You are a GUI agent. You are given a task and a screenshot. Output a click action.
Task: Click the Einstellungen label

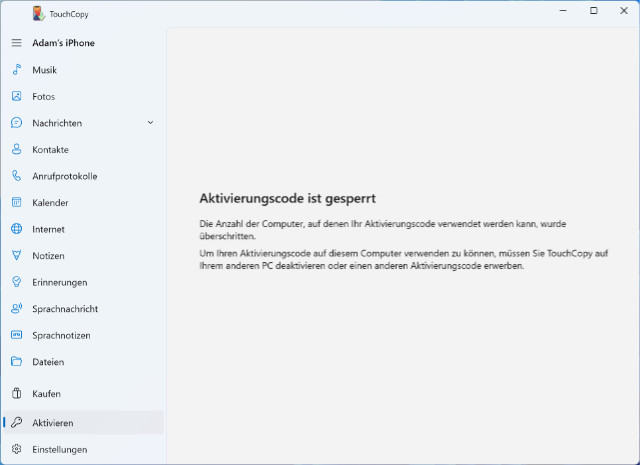(x=60, y=449)
